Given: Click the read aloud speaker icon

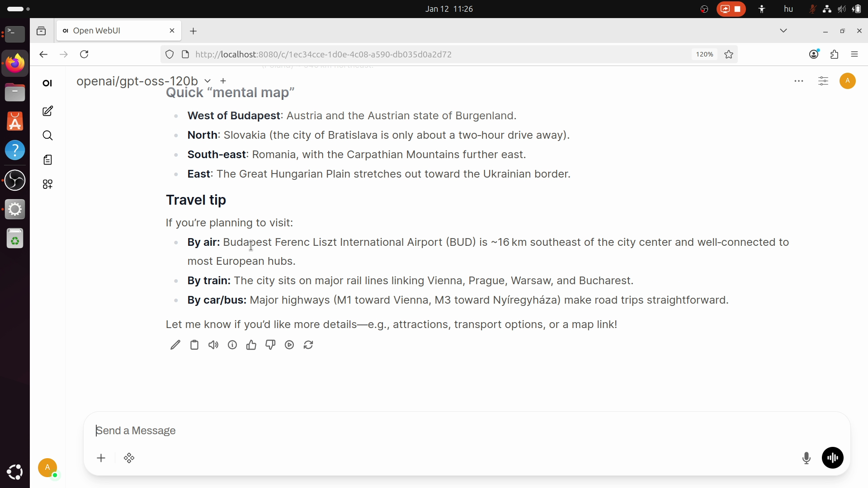Looking at the screenshot, I should [x=213, y=345].
